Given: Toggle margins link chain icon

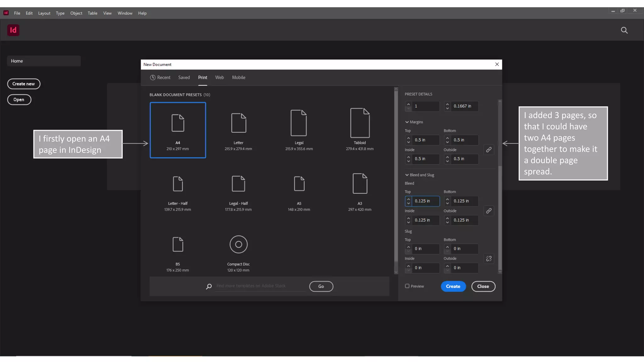Looking at the screenshot, I should 489,150.
